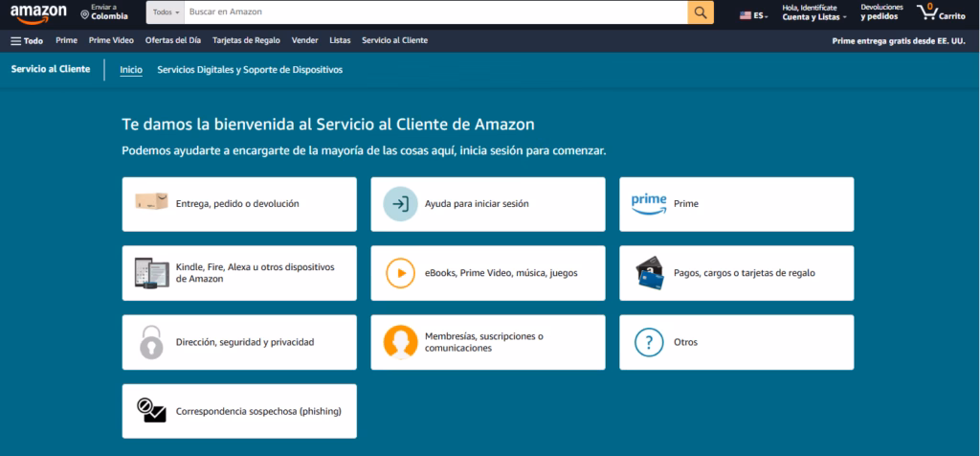Click the sign-in arrow icon
This screenshot has height=456, width=980.
pyautogui.click(x=400, y=204)
